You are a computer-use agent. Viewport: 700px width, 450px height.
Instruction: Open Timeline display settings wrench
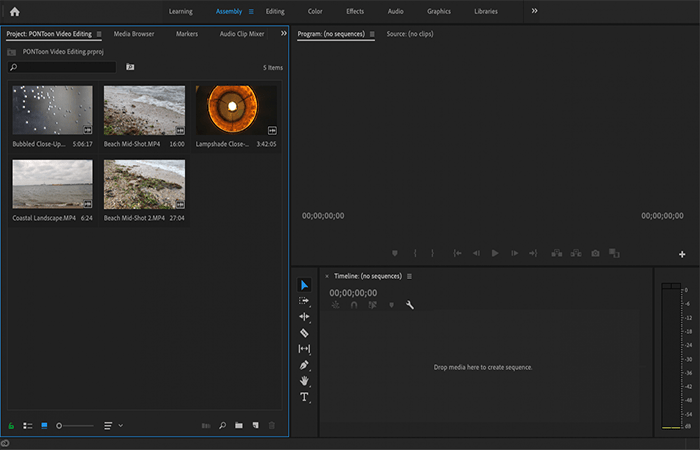(x=410, y=305)
